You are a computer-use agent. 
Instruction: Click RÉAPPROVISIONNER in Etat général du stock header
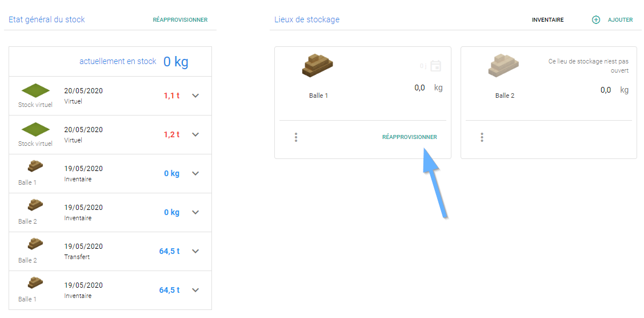click(x=181, y=19)
